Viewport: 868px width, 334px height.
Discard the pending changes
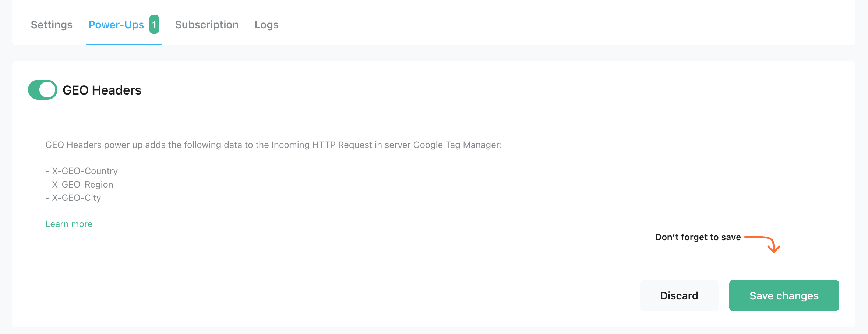[679, 295]
